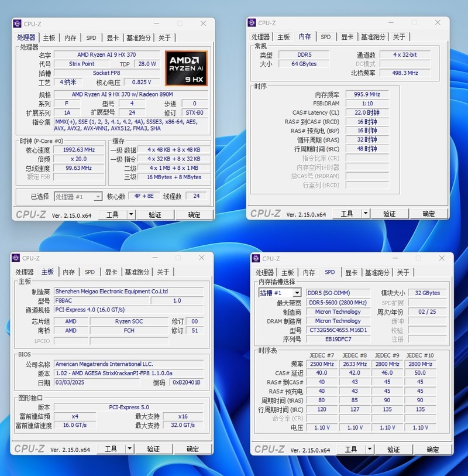The width and height of the screenshot is (468, 476).
Task: Switch to the 基准跑分 tab in the SPD window
Action: pyautogui.click(x=377, y=272)
